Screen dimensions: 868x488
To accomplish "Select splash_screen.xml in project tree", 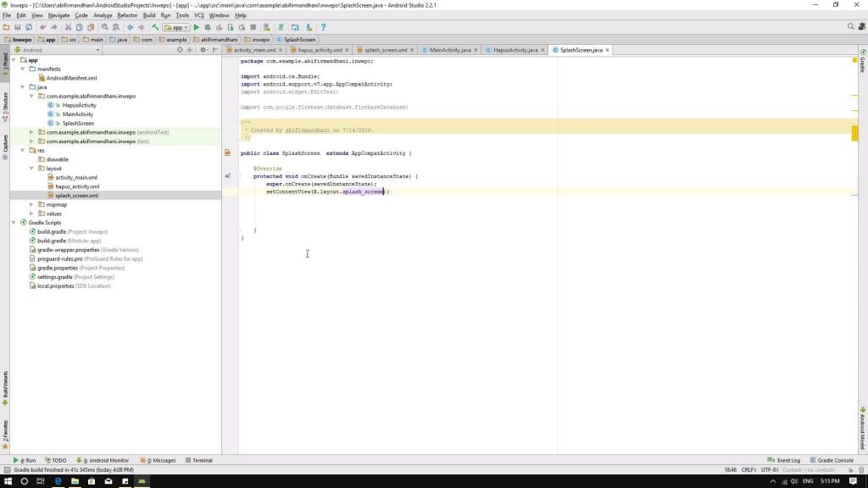I will [76, 195].
